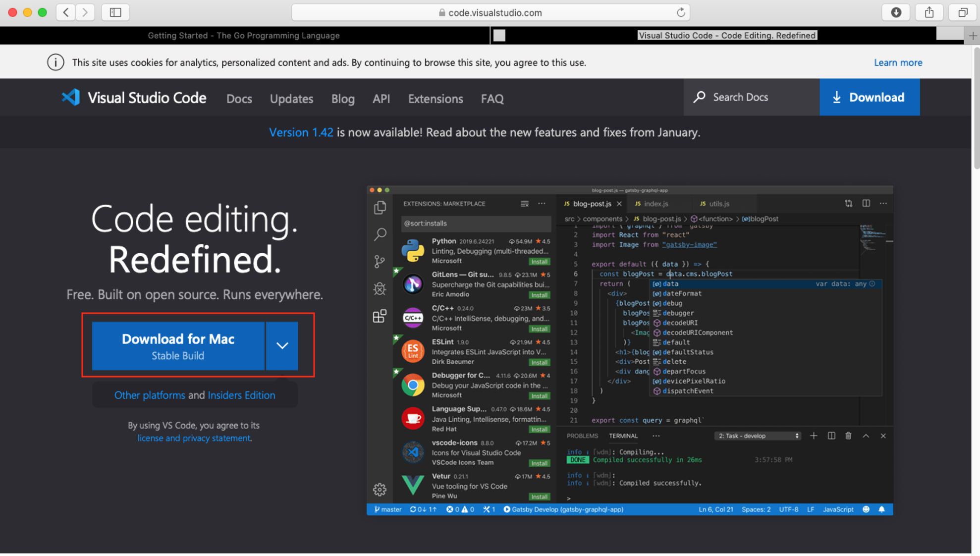Open the Docs menu item

click(x=239, y=99)
